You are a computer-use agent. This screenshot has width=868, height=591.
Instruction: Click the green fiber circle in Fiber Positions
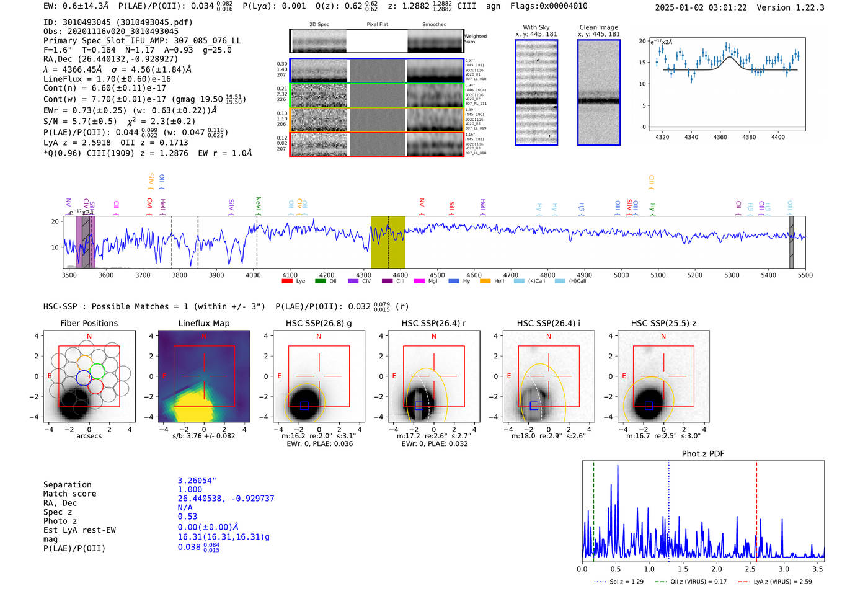tap(97, 371)
